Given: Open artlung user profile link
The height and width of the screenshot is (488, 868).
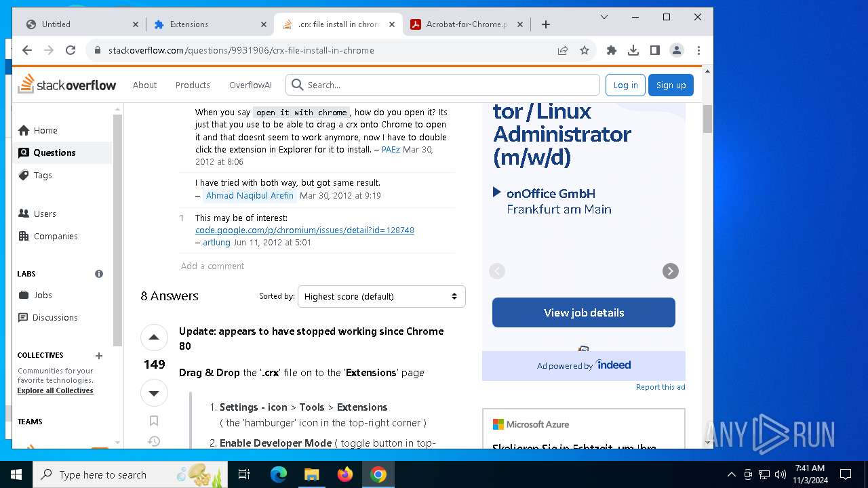Looking at the screenshot, I should [216, 242].
